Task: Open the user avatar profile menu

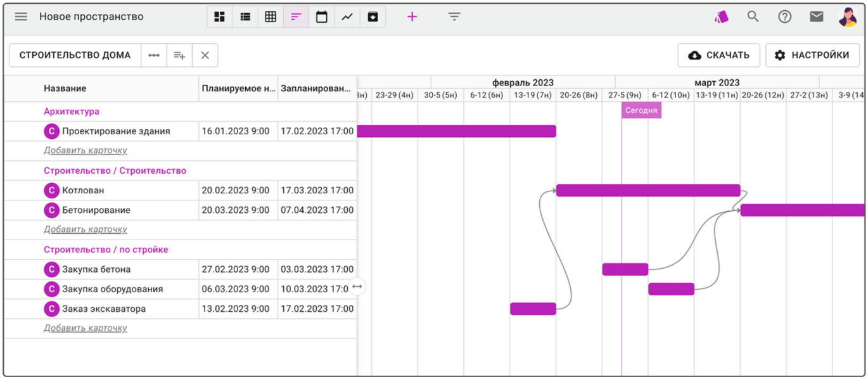Action: pos(848,17)
